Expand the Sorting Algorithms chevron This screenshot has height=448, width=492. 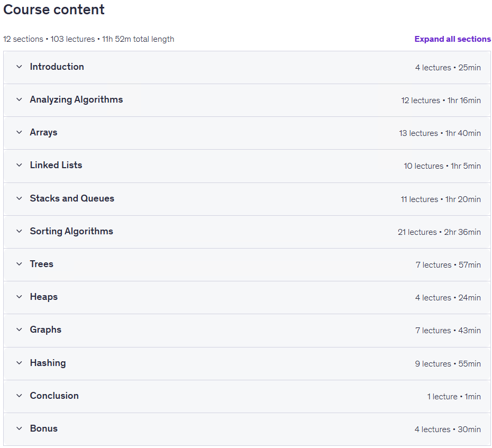click(19, 232)
